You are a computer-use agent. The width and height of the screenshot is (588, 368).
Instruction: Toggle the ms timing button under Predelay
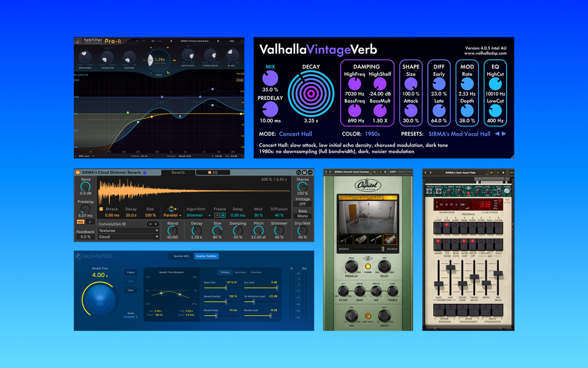click(x=81, y=222)
